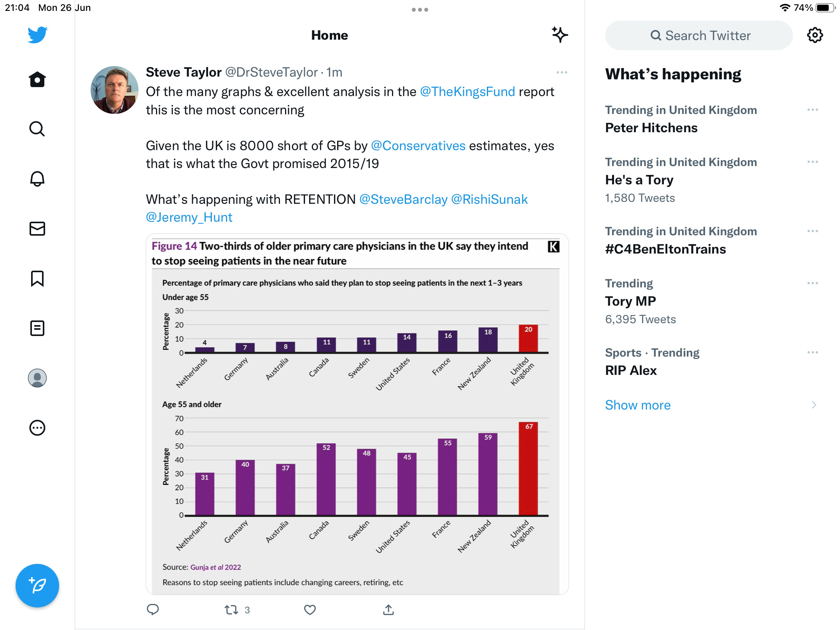This screenshot has height=630, width=840.
Task: Click the Twitter bird logo
Action: (x=37, y=35)
